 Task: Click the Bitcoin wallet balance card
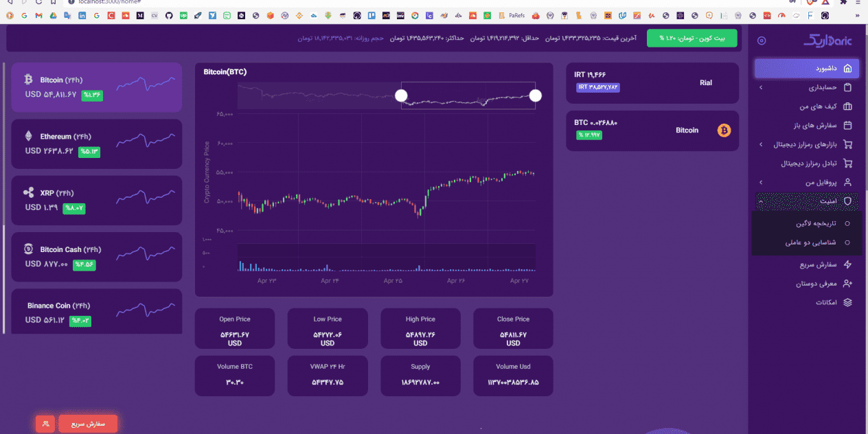tap(652, 130)
